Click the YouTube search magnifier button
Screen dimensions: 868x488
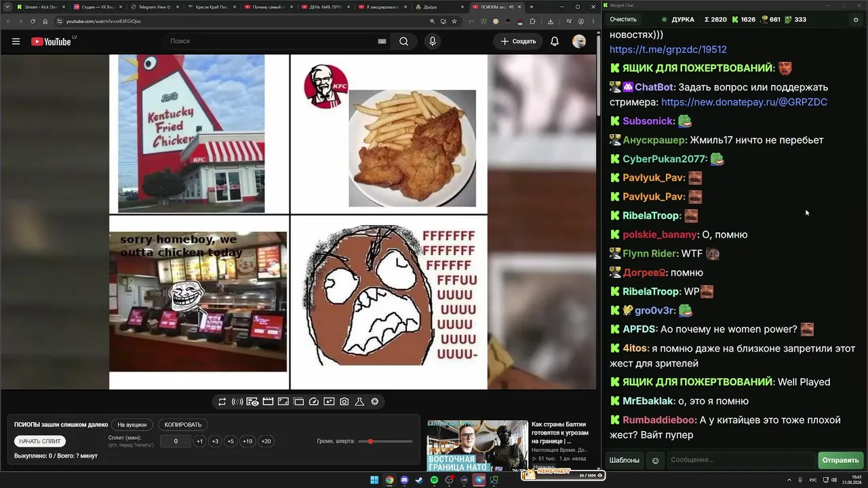pos(403,41)
